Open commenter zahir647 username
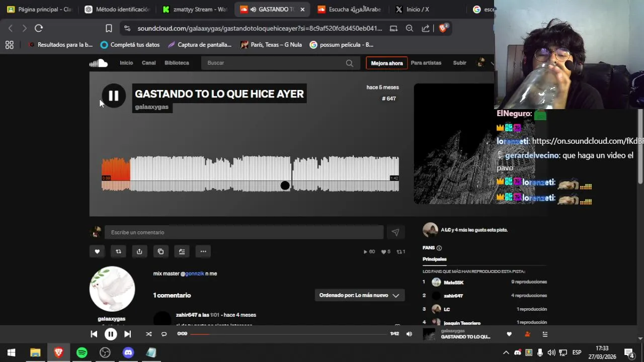The width and height of the screenshot is (644, 362). click(x=186, y=315)
